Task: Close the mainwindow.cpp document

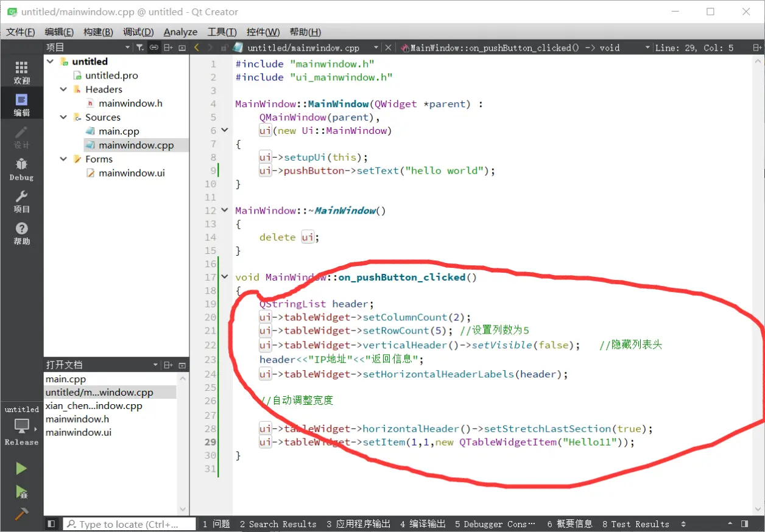Action: 389,47
